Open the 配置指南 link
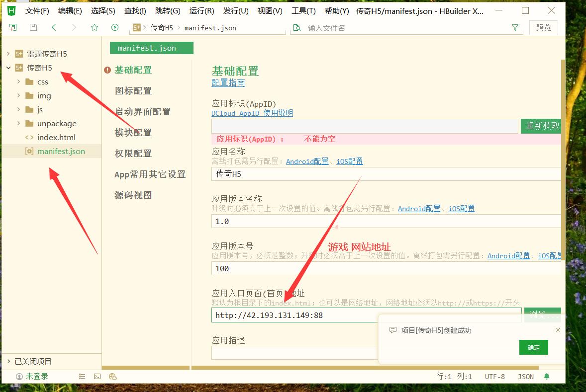This screenshot has width=586, height=392. tap(228, 83)
